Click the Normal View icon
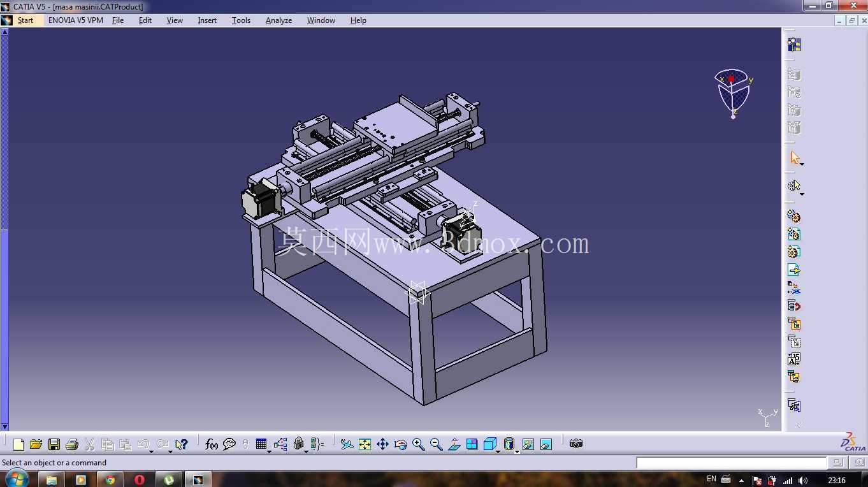868x487 pixels. click(454, 444)
